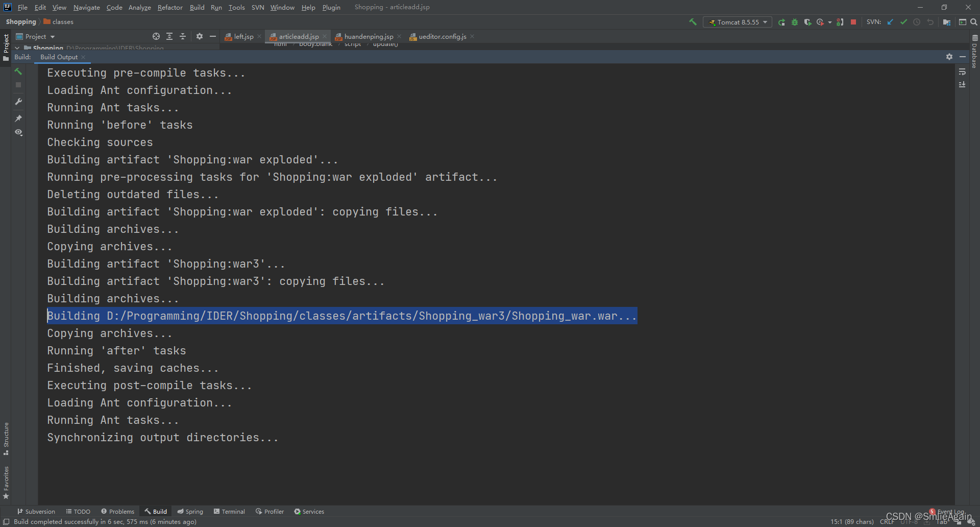The image size is (980, 527).
Task: Click the green Rerun Tomcat icon
Action: pyautogui.click(x=781, y=22)
